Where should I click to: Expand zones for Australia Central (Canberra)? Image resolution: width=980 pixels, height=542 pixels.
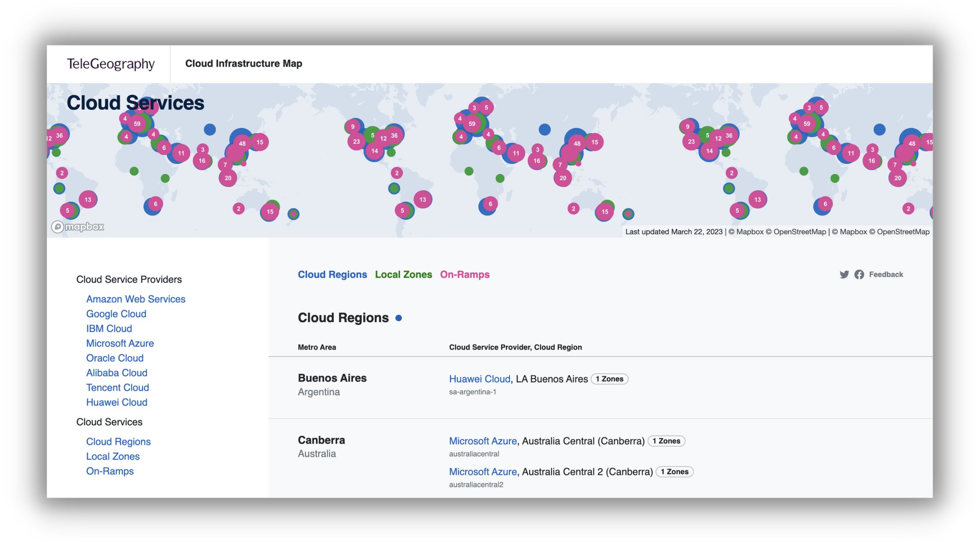tap(667, 441)
